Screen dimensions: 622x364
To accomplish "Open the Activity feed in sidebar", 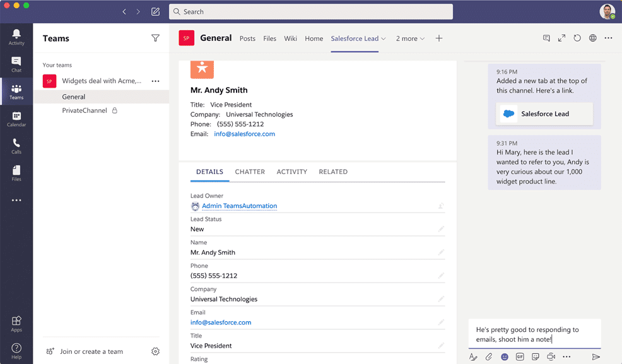I will click(16, 37).
